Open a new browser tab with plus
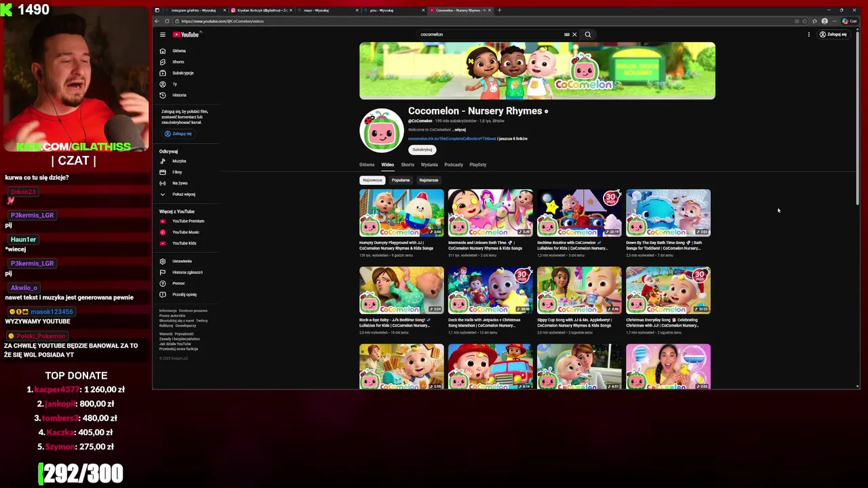Screen dimensions: 868x488 pyautogui.click(x=499, y=10)
